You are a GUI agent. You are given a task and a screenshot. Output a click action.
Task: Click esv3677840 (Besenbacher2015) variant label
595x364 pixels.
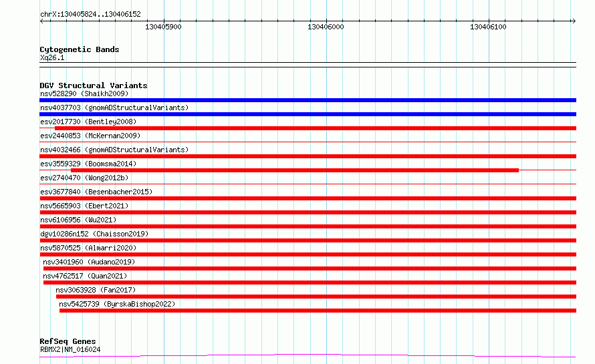pos(96,192)
